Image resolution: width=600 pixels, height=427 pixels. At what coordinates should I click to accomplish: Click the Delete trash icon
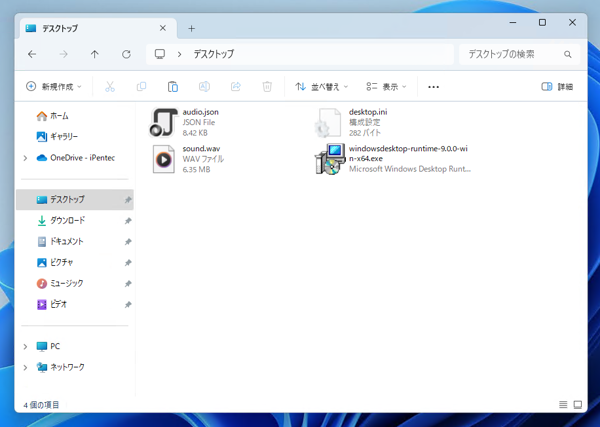coord(267,87)
